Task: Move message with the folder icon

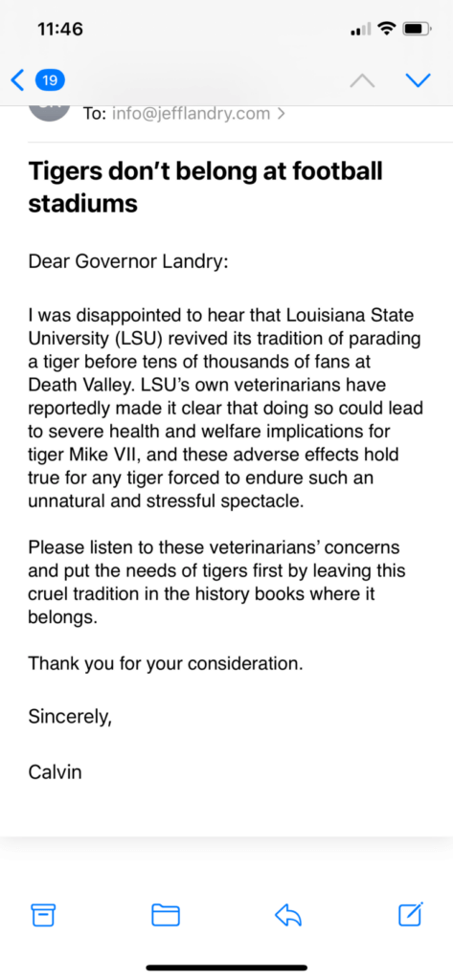Action: (x=166, y=915)
